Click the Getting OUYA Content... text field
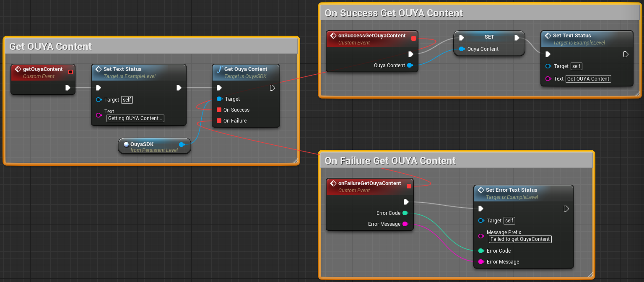Screen dimensions: 644x282 (x=135, y=118)
